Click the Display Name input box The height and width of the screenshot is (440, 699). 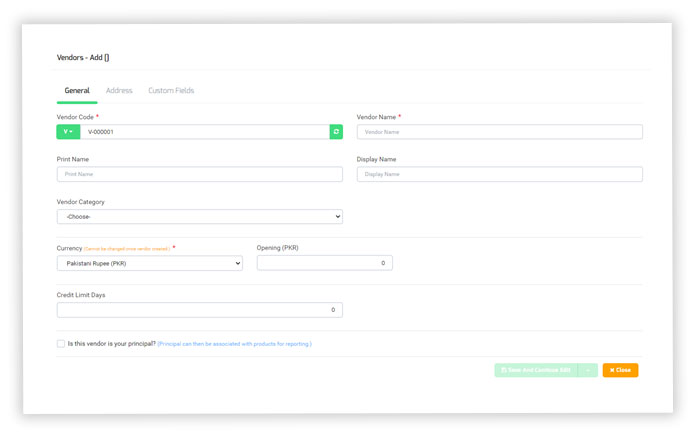pos(499,174)
